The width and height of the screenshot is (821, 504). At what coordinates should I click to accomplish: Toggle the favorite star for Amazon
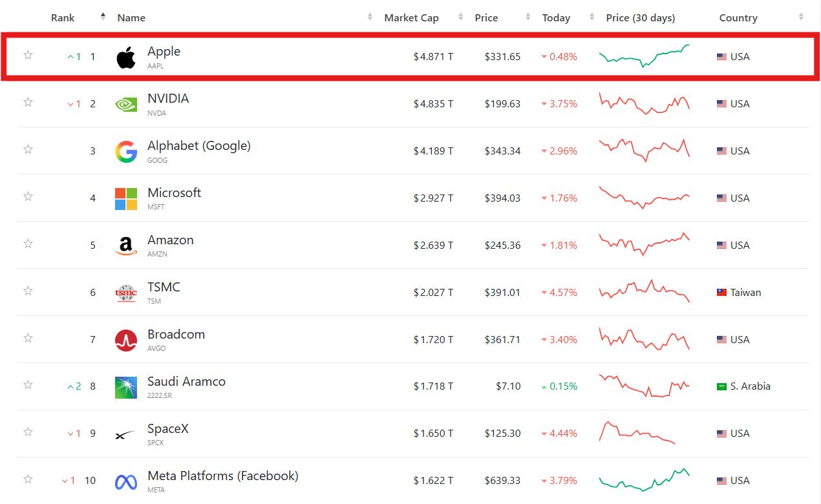tap(28, 244)
